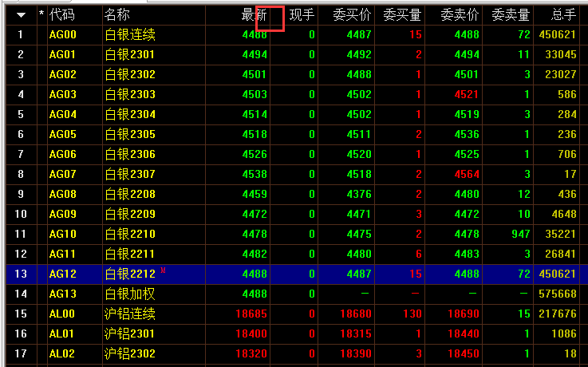Select the 白银2208 contract name
This screenshot has width=588, height=367.
tap(130, 194)
